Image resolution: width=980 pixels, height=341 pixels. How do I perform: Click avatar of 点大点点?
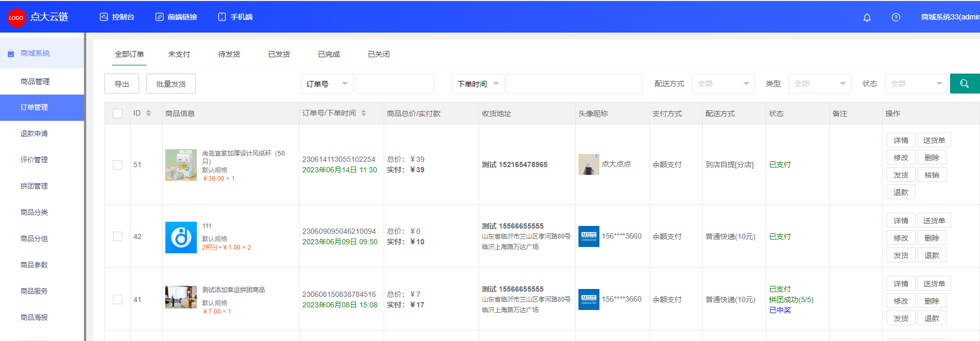click(589, 164)
